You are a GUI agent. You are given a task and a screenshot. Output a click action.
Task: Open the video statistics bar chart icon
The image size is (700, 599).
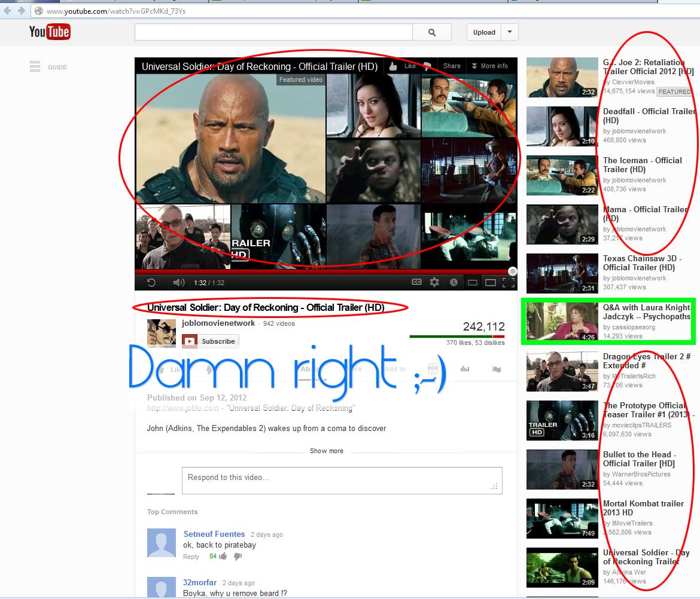point(464,369)
